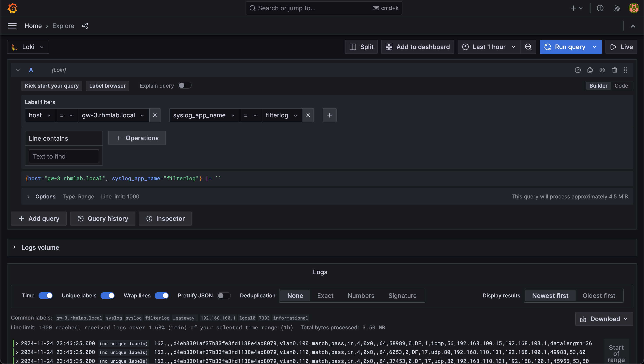Hide query A response with the eye icon
This screenshot has height=364, width=644.
click(602, 70)
